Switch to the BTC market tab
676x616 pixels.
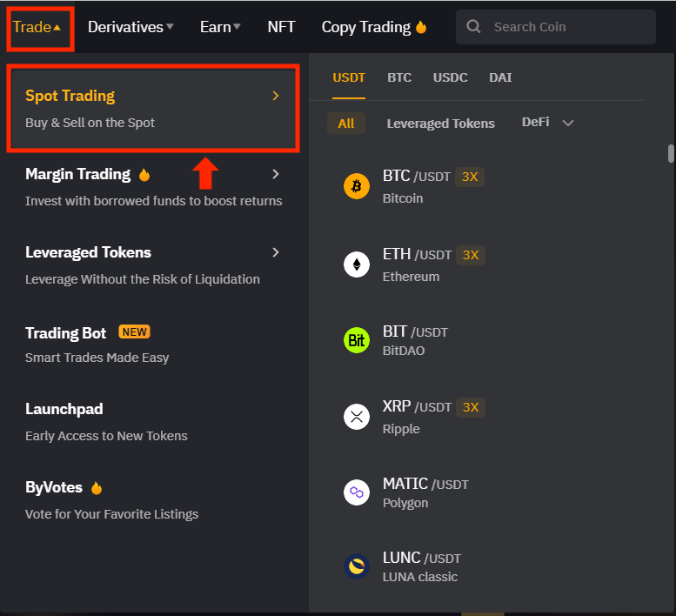(399, 77)
